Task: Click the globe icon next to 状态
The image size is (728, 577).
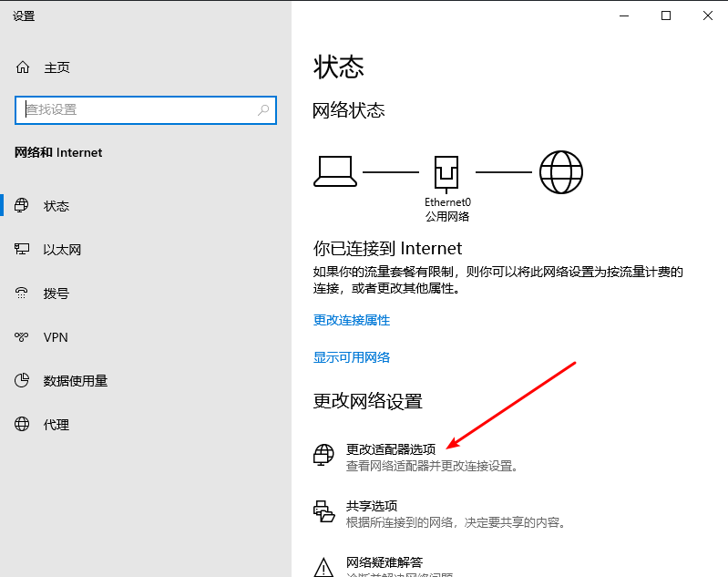Action: coord(21,205)
